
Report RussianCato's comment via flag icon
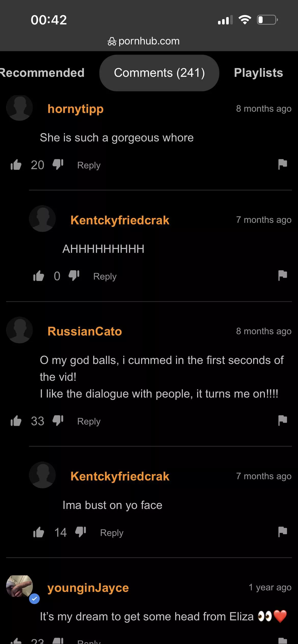(282, 420)
